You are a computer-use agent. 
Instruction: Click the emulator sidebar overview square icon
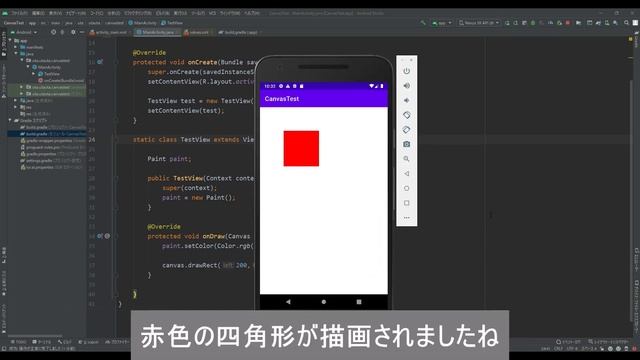coord(407,203)
